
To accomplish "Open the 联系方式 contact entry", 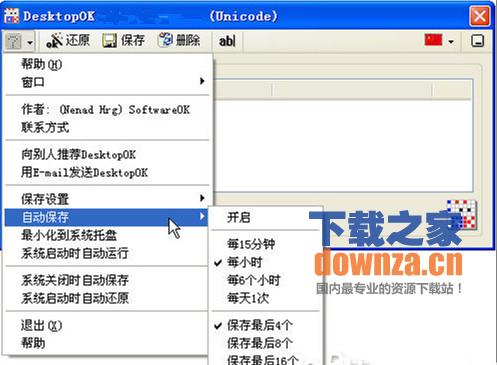I will point(107,127).
